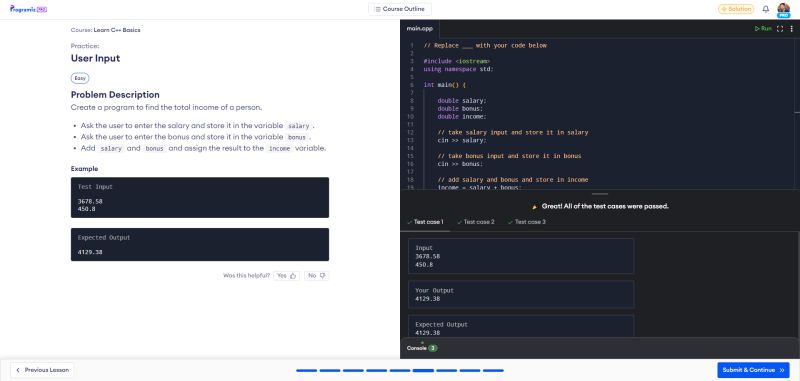Run the code
This screenshot has height=381, width=800.
point(763,29)
